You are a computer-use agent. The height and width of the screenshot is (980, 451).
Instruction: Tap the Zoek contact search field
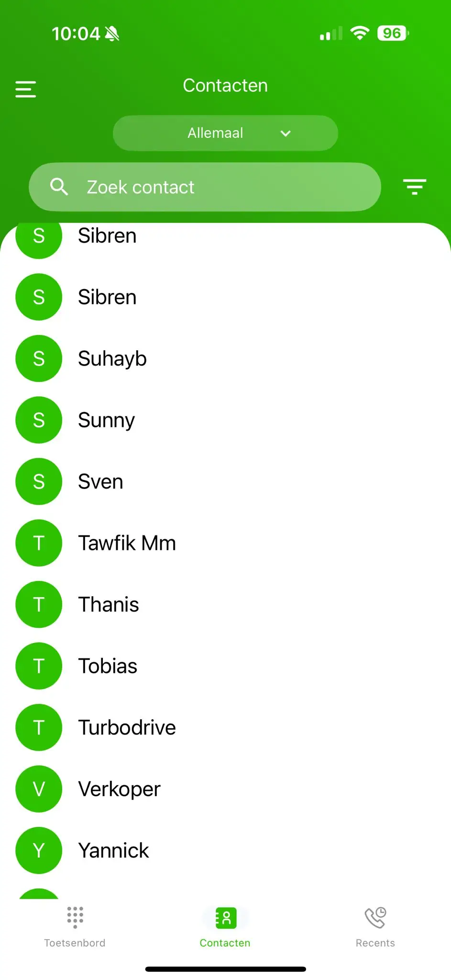click(204, 187)
